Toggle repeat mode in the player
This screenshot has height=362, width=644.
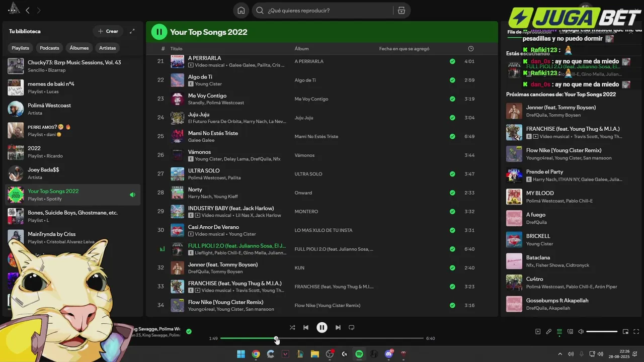[352, 327]
